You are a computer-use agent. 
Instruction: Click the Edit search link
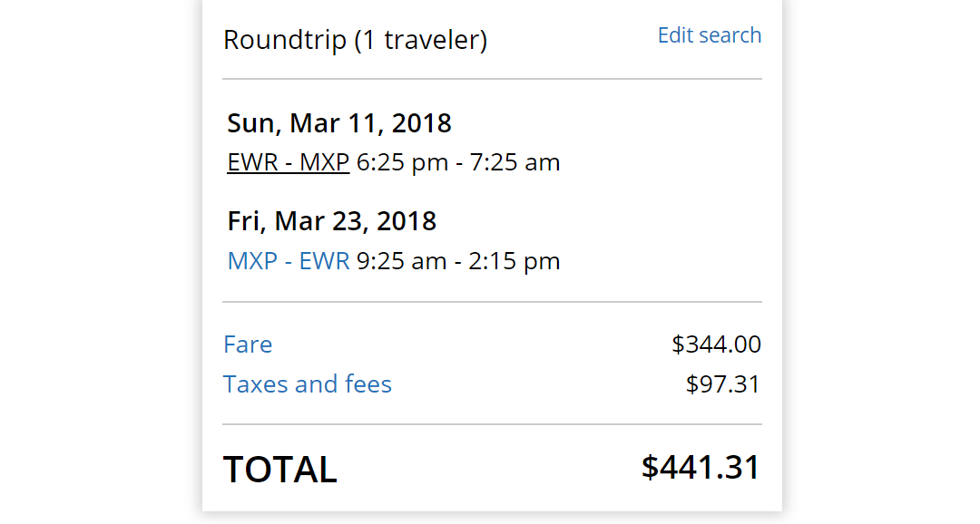709,35
